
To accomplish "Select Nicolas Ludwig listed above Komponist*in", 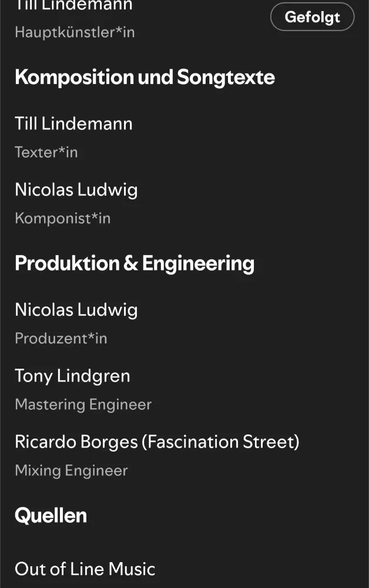I will point(76,189).
